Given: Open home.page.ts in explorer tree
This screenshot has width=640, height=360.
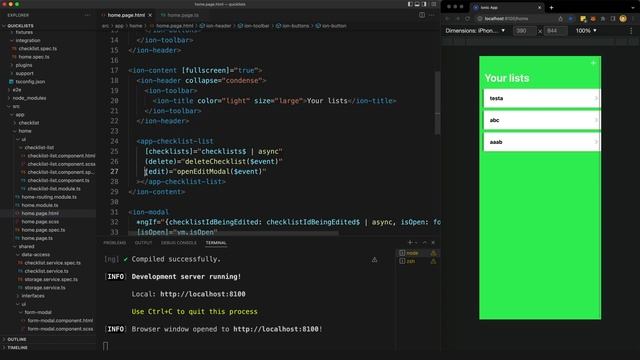Looking at the screenshot, I should [37, 238].
